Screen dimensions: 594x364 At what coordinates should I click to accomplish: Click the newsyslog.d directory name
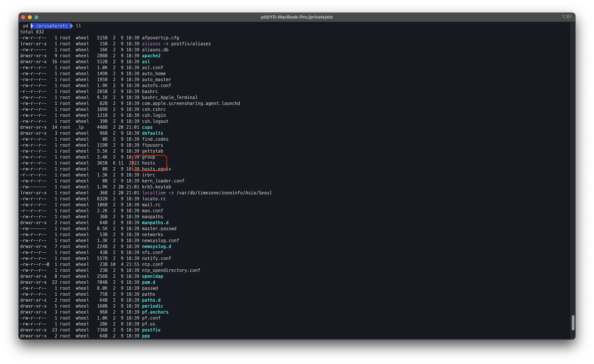pos(157,246)
